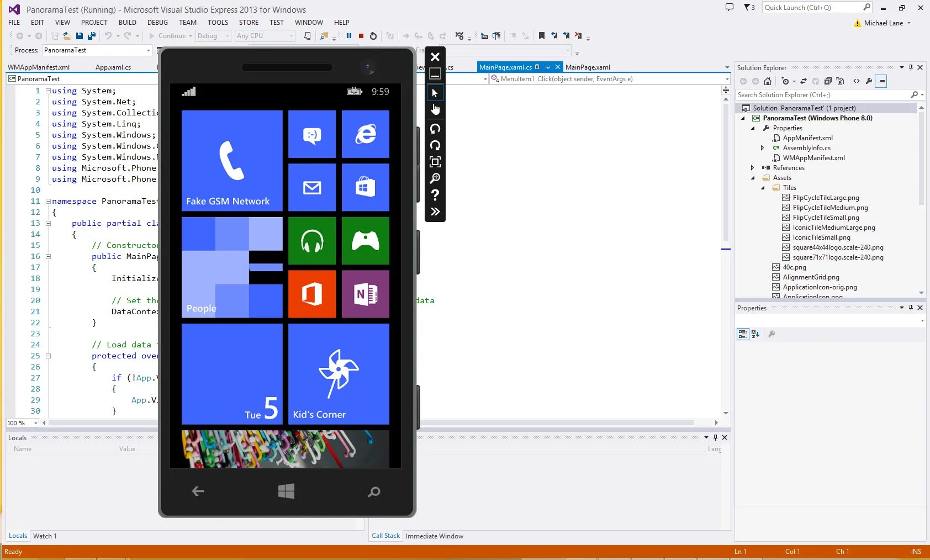The width and height of the screenshot is (930, 560).
Task: Open emulator Help question mark
Action: click(435, 195)
